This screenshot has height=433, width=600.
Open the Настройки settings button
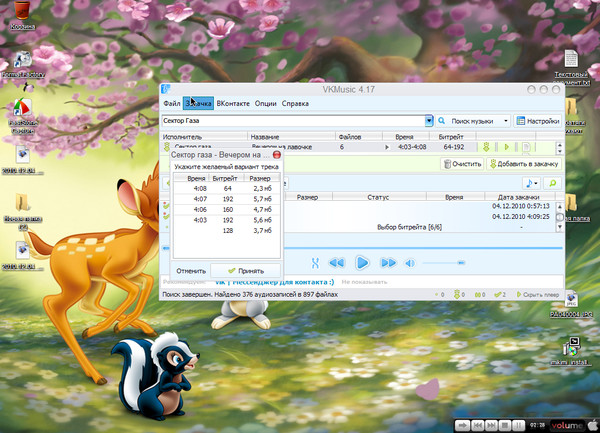pos(538,121)
